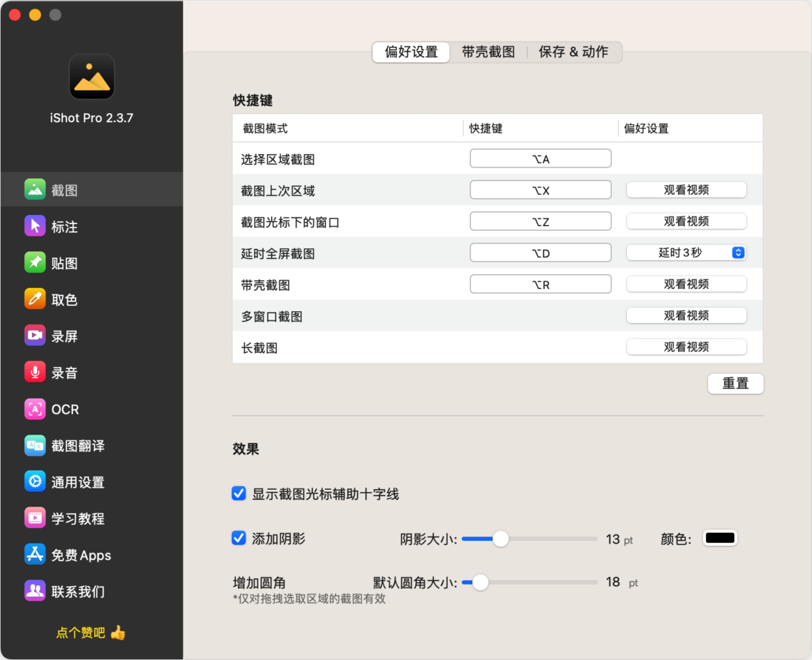The image size is (812, 660).
Task: Select the 多窗口截图 row label
Action: tap(271, 317)
